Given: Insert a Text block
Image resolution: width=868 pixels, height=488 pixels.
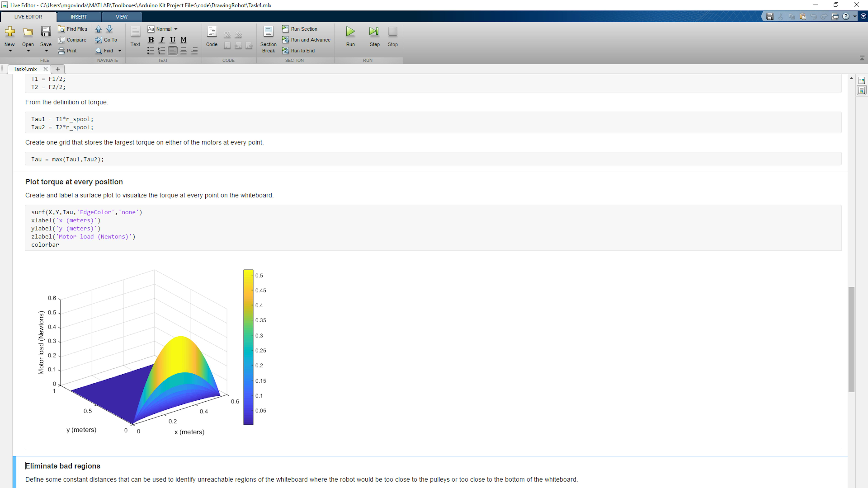Looking at the screenshot, I should click(135, 36).
